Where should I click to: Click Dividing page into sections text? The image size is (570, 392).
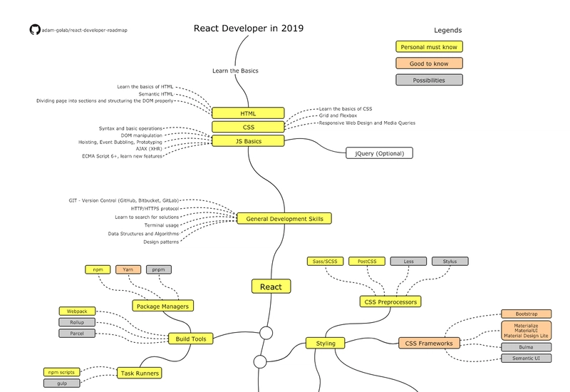tap(105, 100)
